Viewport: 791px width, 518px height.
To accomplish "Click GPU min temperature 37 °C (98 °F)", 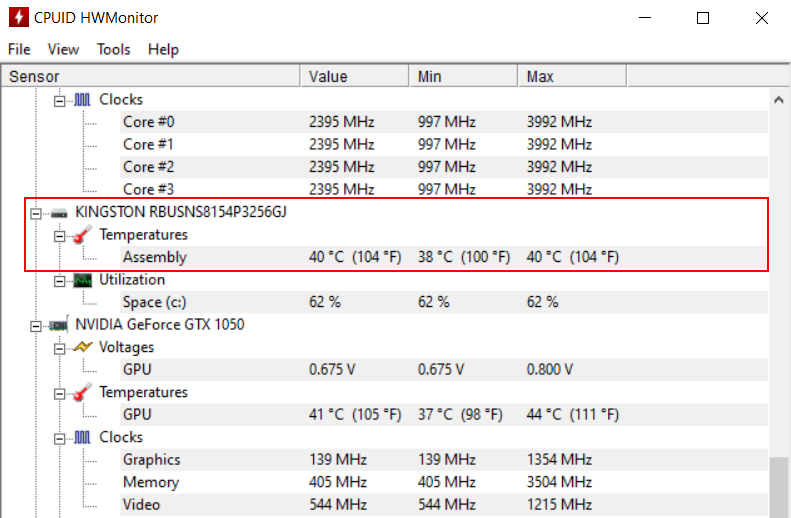I will (x=460, y=415).
